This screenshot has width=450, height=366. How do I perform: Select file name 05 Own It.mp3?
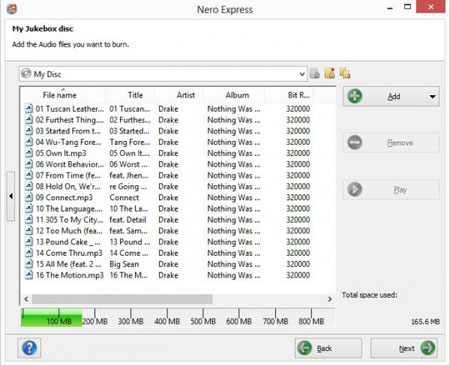tap(61, 153)
